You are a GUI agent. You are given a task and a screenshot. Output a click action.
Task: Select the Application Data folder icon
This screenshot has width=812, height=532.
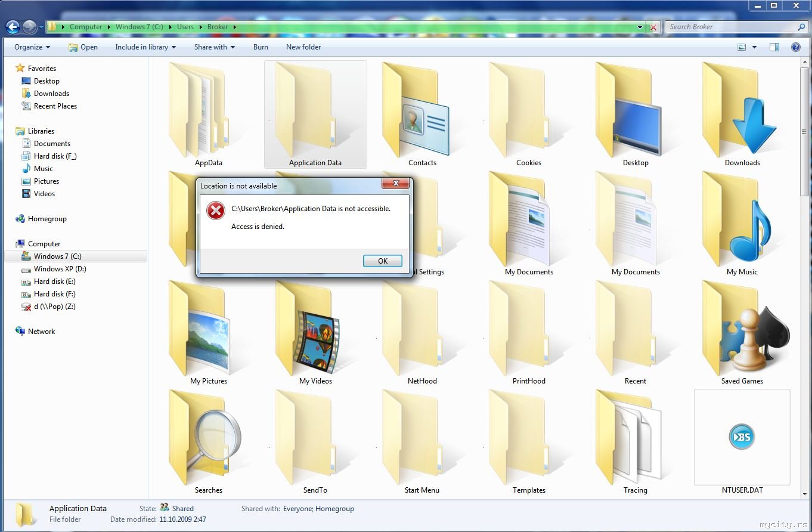point(315,115)
